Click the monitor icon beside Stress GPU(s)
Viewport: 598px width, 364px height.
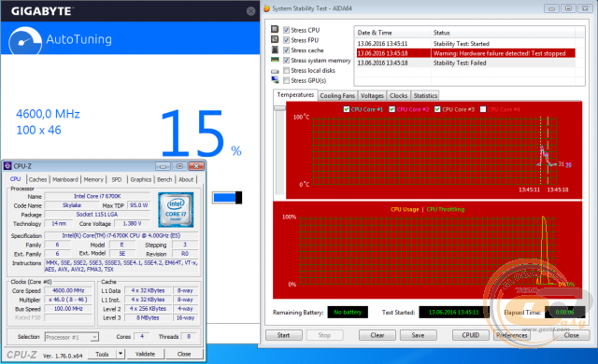[x=275, y=80]
